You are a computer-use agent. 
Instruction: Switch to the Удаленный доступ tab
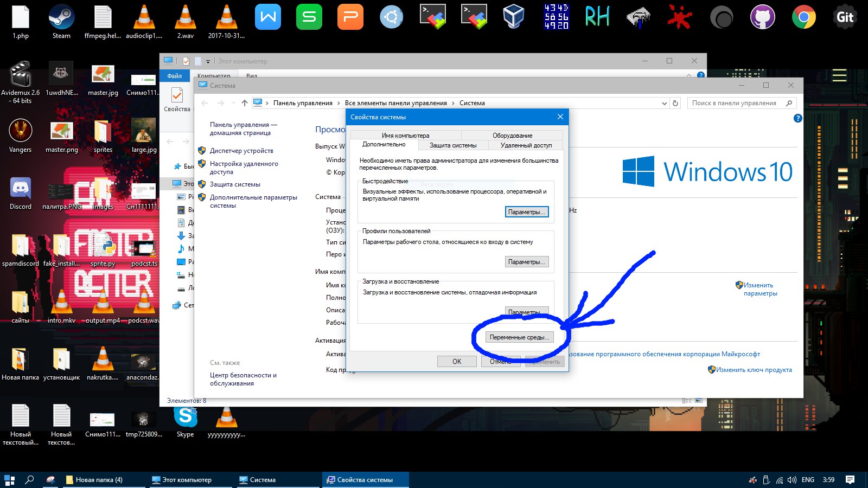click(x=526, y=145)
